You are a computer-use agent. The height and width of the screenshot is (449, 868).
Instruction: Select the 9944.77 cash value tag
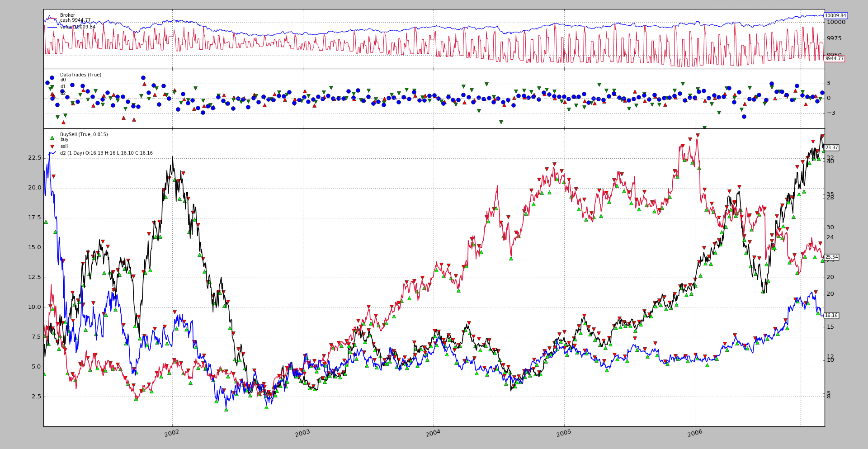tap(834, 59)
